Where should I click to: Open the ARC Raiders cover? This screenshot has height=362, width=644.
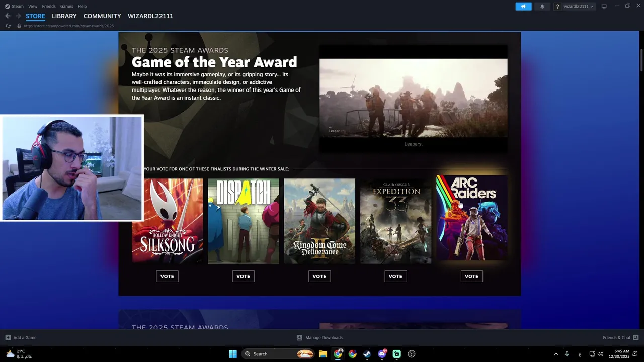click(x=472, y=218)
